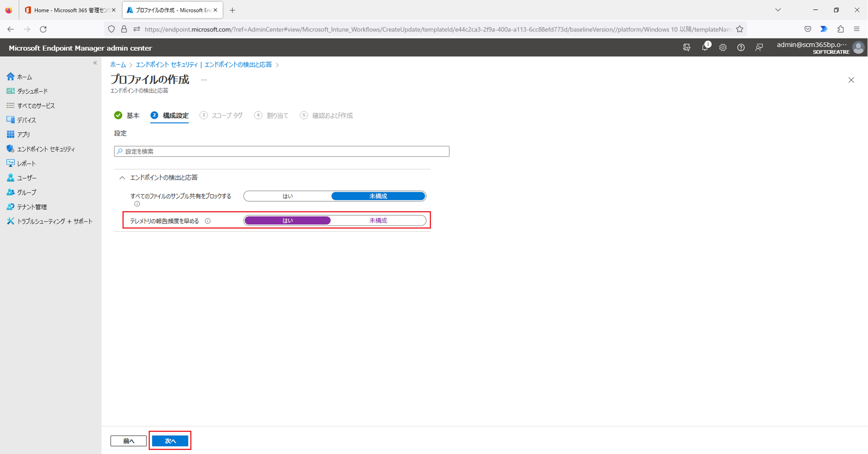Open エンドポイント セキュリティ in sidebar
The image size is (868, 454).
click(46, 149)
